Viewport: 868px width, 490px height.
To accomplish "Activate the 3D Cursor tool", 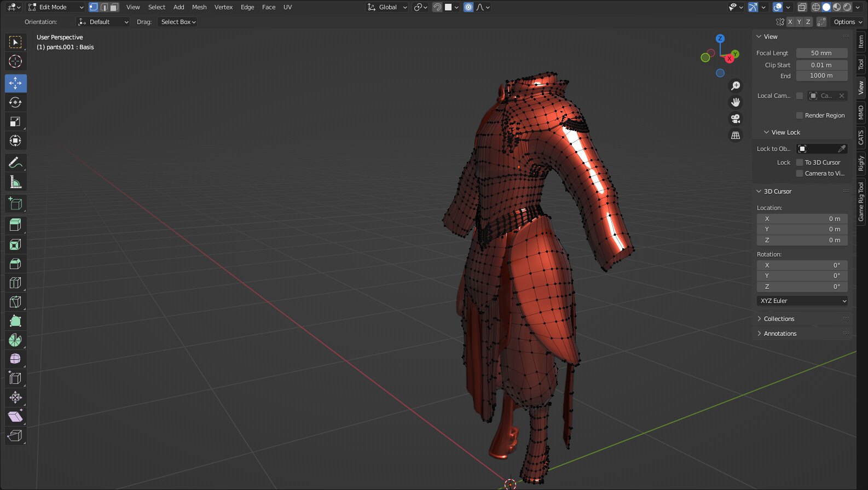I will coord(15,61).
